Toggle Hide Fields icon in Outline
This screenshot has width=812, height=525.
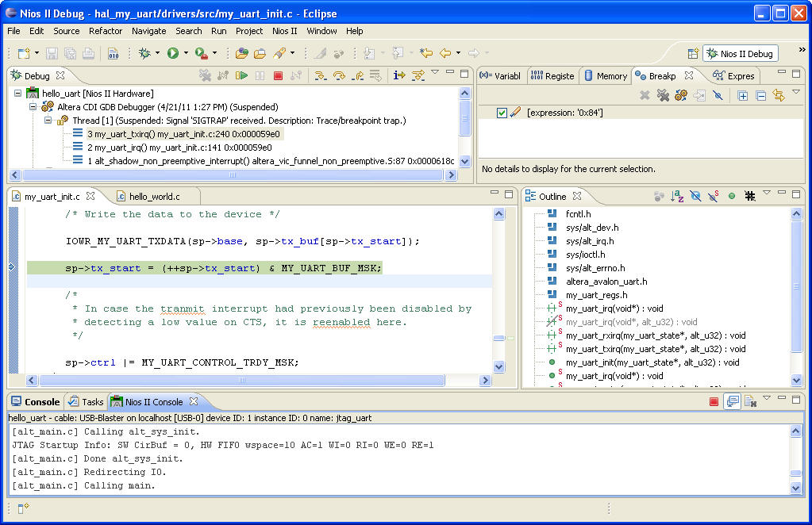click(x=695, y=196)
